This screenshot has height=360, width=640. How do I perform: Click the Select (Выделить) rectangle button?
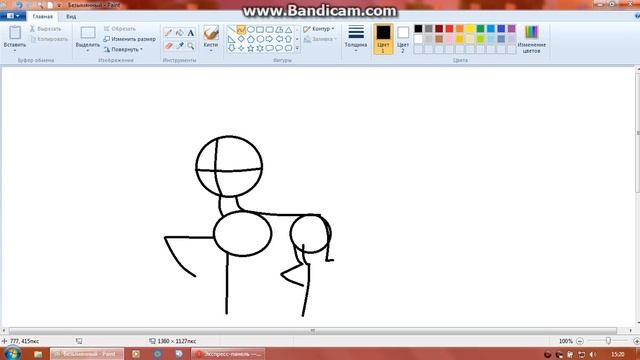click(x=88, y=33)
